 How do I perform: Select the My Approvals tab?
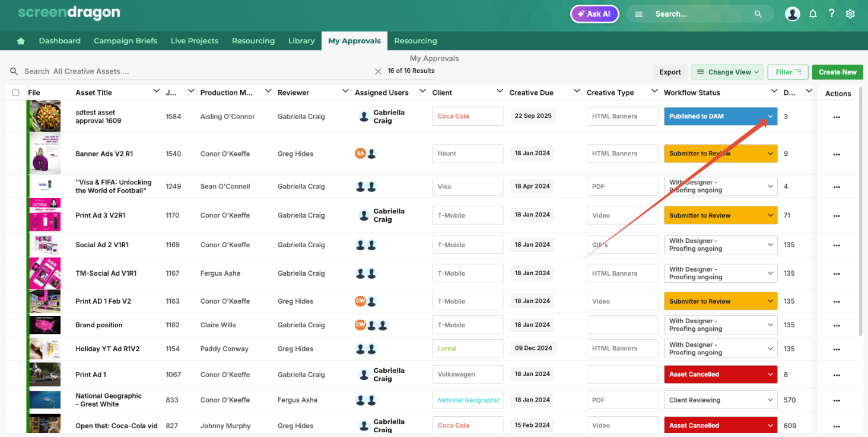click(x=354, y=41)
